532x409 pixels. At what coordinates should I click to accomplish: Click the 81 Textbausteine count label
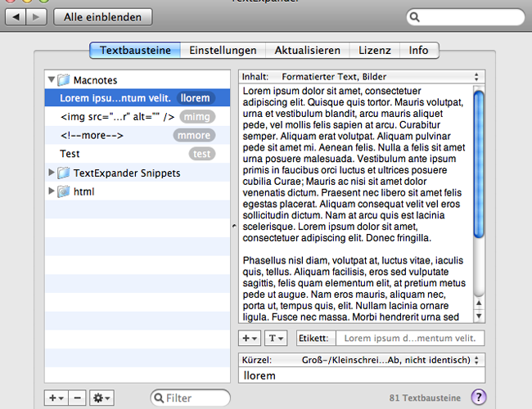pos(425,398)
